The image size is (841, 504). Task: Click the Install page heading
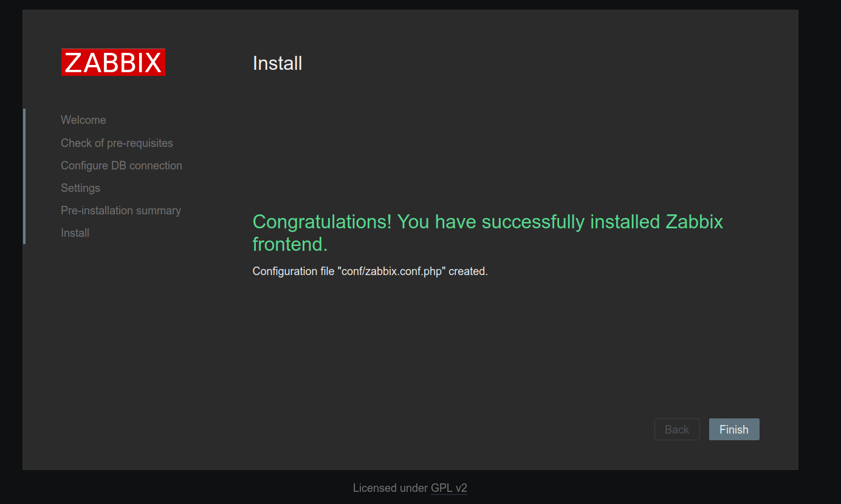(x=277, y=63)
